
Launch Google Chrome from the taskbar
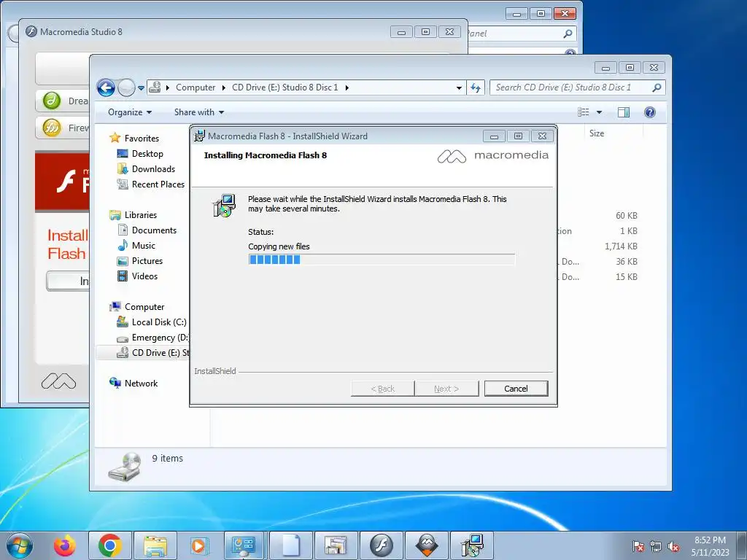[x=110, y=545]
